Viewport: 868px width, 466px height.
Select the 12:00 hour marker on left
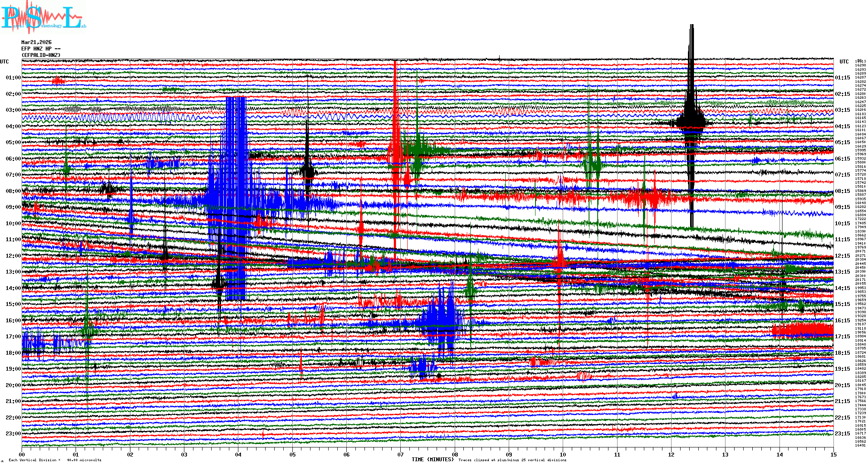pos(13,256)
